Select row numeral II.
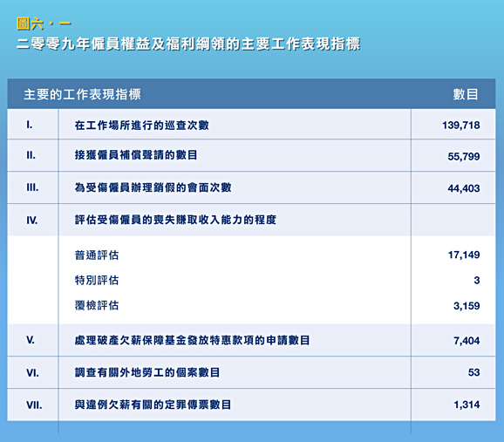 (x=31, y=155)
